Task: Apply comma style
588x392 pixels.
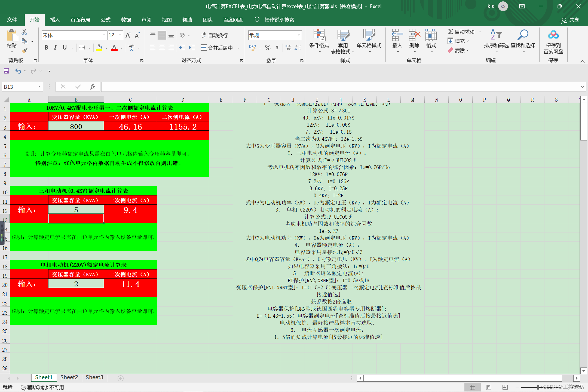Action: tap(277, 48)
